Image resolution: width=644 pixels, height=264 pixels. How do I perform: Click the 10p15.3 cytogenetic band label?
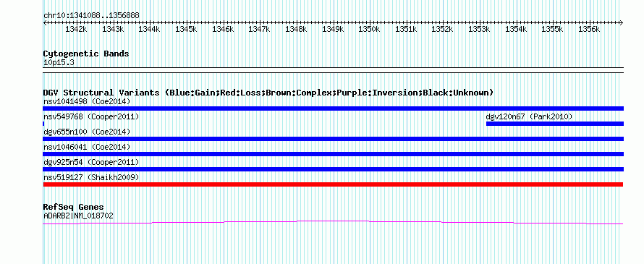point(59,63)
